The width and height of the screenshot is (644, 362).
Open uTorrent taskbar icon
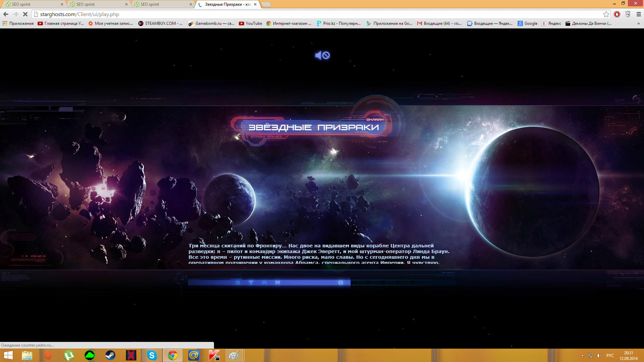click(x=69, y=355)
